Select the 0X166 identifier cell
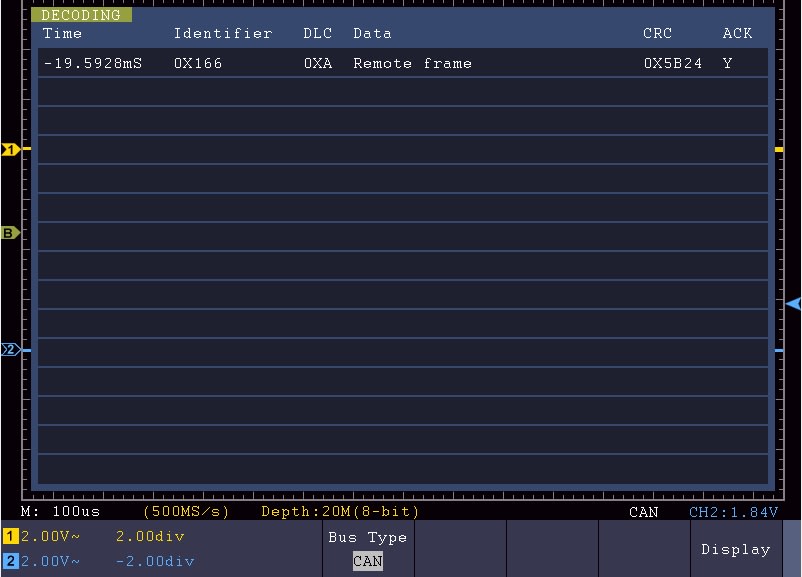This screenshot has width=802, height=577. pyautogui.click(x=198, y=63)
